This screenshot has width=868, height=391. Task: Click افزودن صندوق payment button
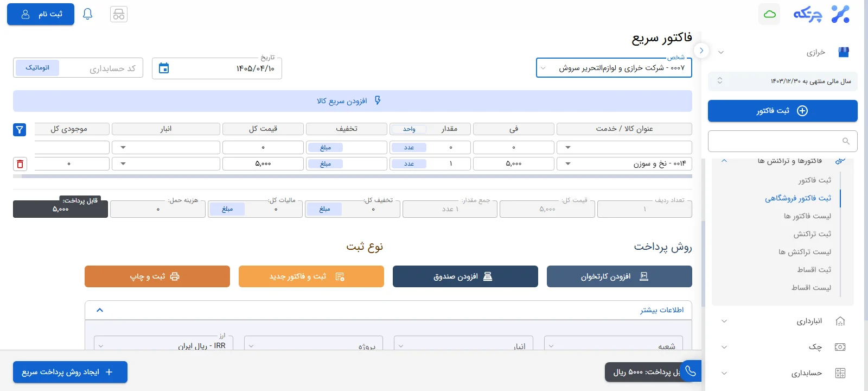point(465,276)
